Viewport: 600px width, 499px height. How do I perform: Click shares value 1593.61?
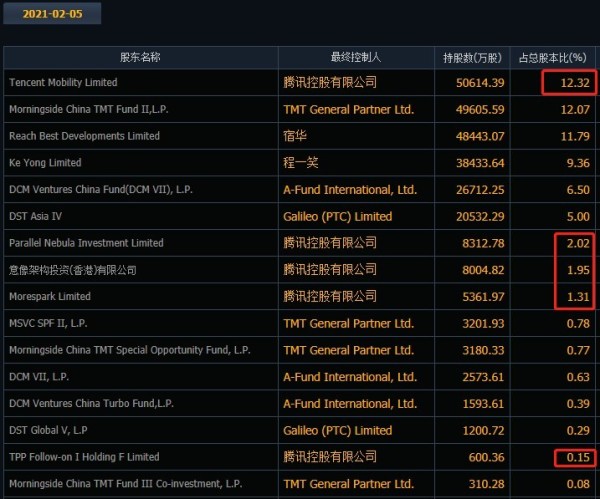point(483,404)
